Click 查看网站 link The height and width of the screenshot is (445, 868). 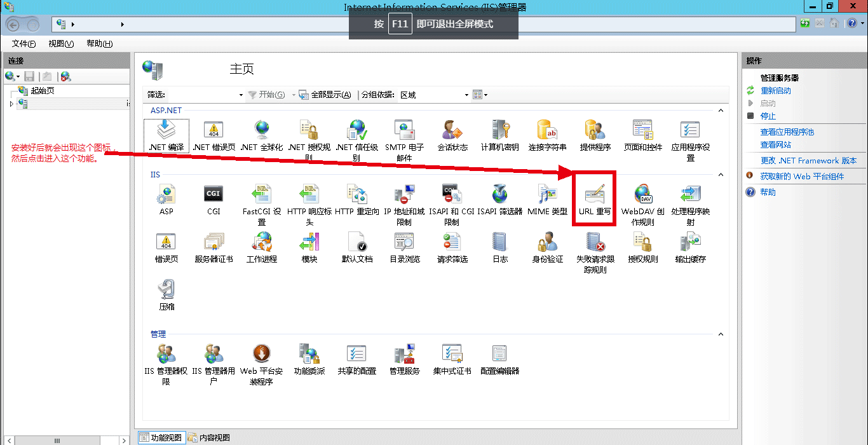776,145
